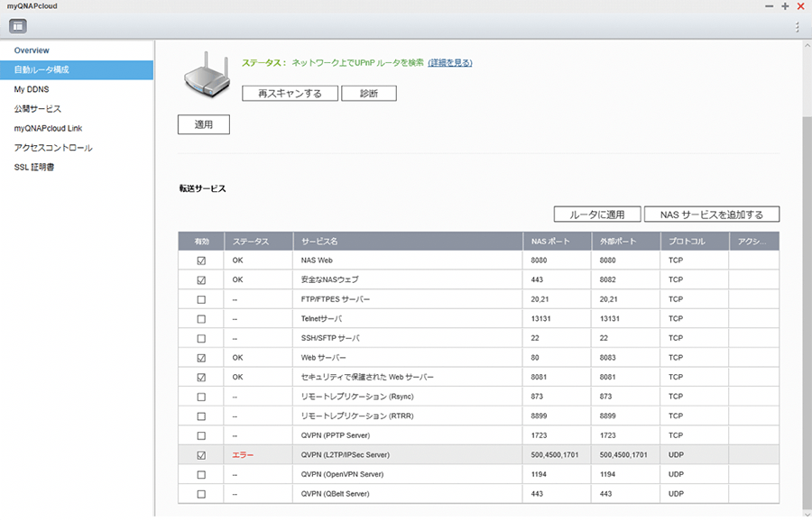Enable the FTP/FTPES サーバー checkbox
The image size is (812, 521).
coord(201,299)
